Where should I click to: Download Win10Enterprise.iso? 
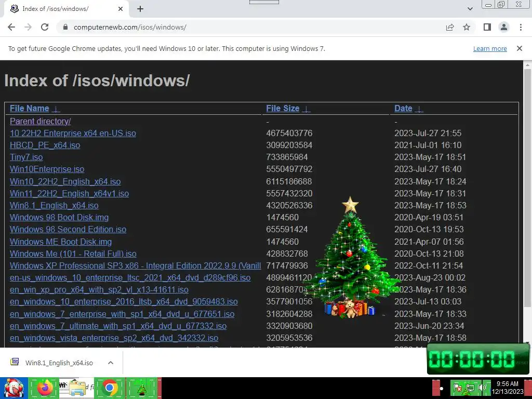pos(47,169)
